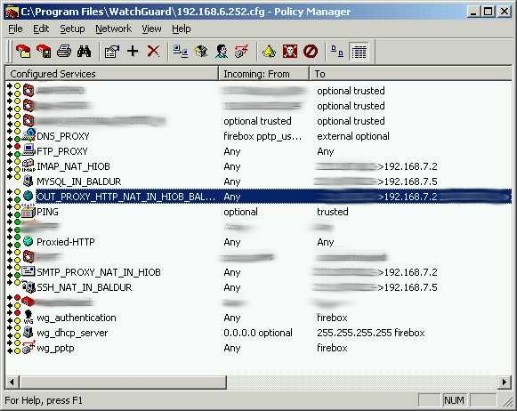
Task: Click the Proxied-HTTP globe icon
Action: point(28,241)
